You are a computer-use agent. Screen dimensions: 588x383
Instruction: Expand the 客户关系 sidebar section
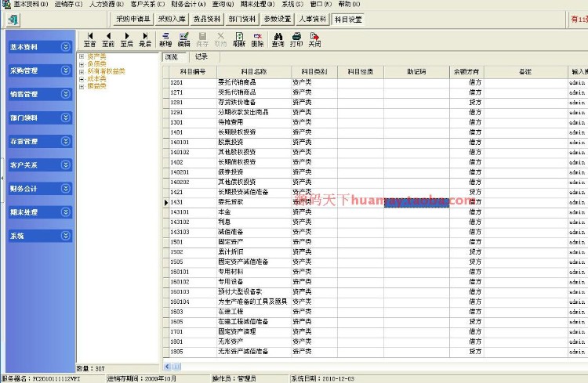tap(66, 165)
